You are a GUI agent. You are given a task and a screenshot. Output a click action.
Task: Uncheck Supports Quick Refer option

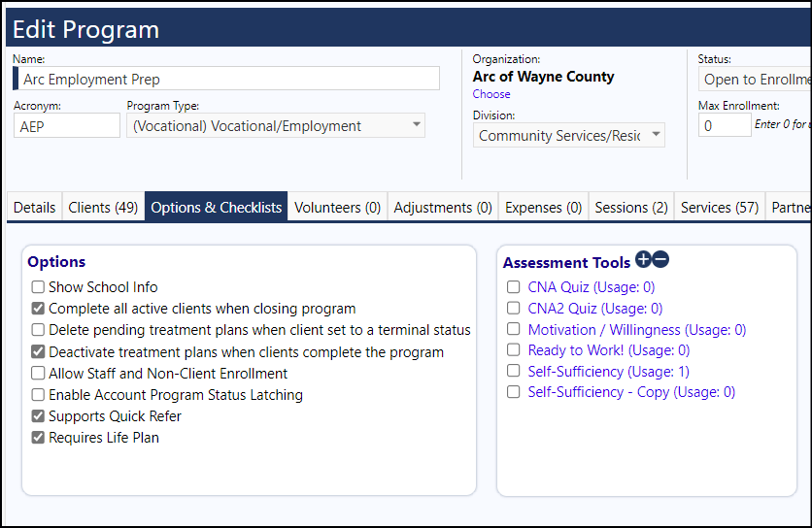pyautogui.click(x=38, y=415)
